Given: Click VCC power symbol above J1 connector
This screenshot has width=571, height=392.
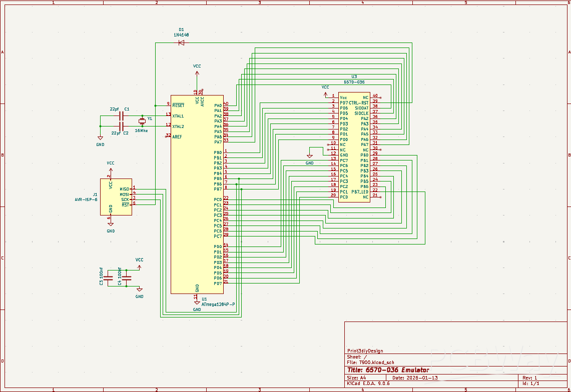Looking at the screenshot, I should pyautogui.click(x=111, y=167).
